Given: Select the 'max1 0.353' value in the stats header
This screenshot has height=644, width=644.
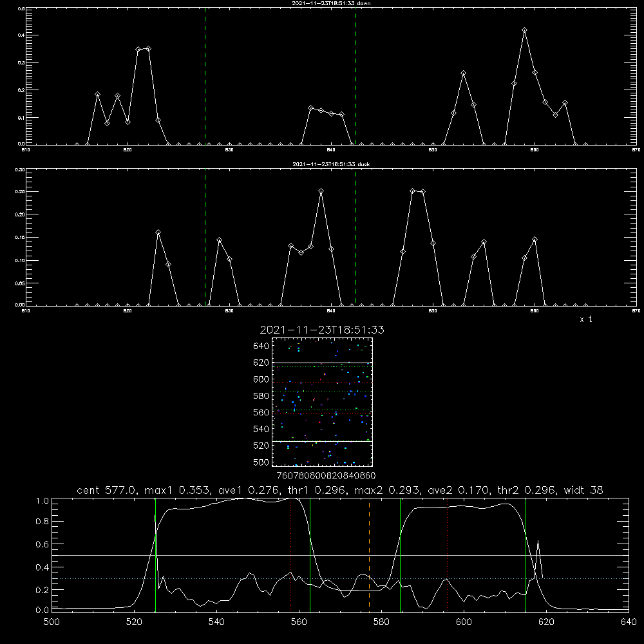Looking at the screenshot, I should 178,490.
